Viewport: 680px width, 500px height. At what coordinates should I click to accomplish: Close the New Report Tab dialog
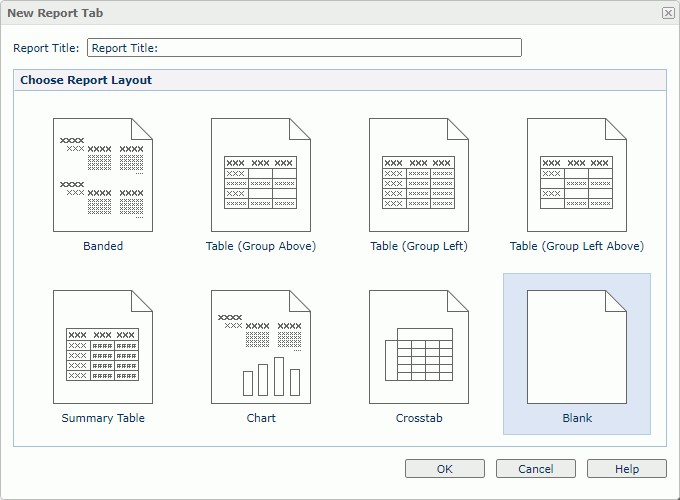pyautogui.click(x=667, y=13)
